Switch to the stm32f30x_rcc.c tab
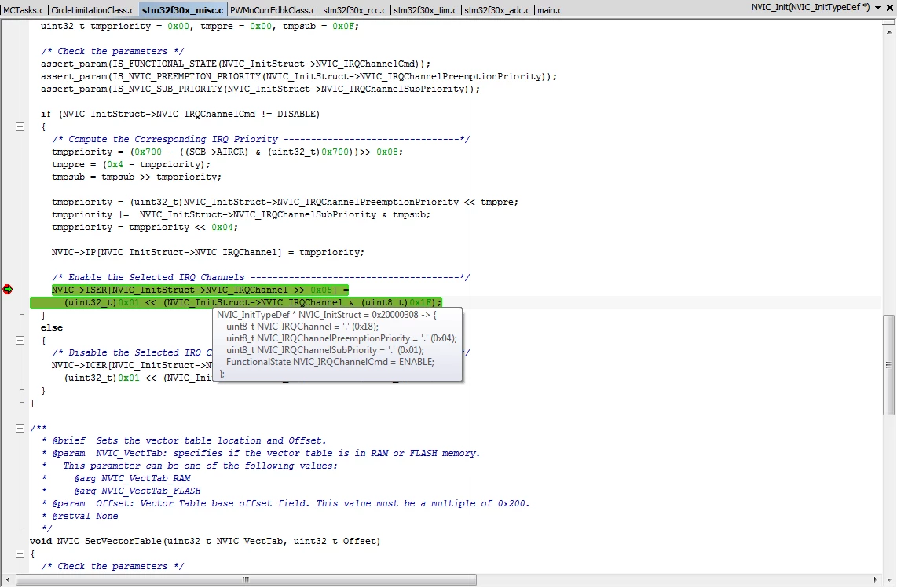The image size is (897, 588). 355,10
